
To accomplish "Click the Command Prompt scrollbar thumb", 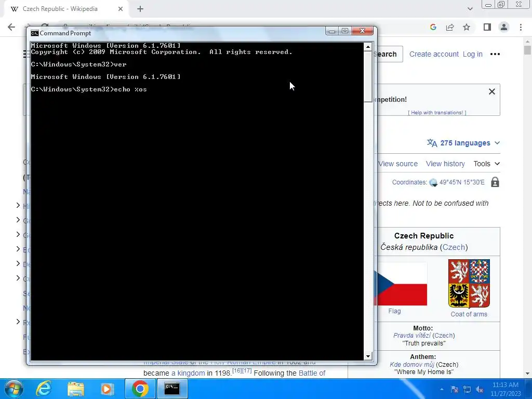I will [368, 76].
